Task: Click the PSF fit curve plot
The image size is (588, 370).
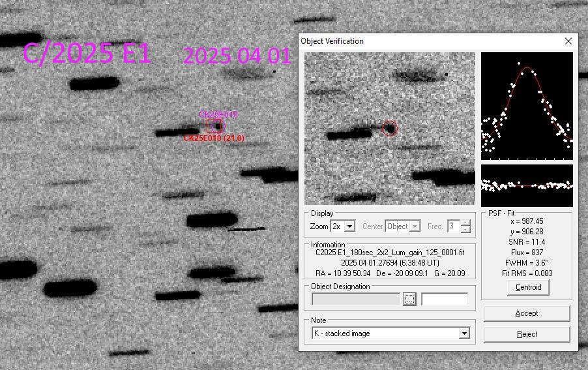Action: pos(527,106)
